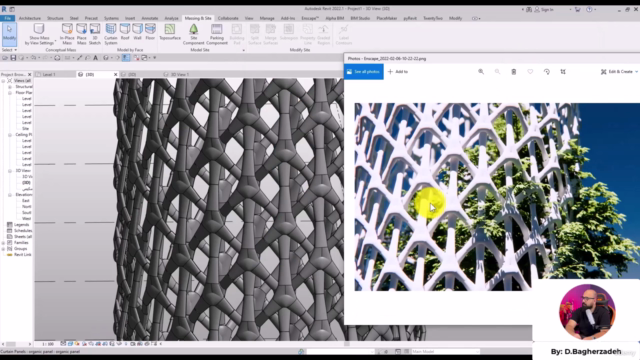Expand the Model Site panel arrow
The image size is (640, 360).
[244, 50]
